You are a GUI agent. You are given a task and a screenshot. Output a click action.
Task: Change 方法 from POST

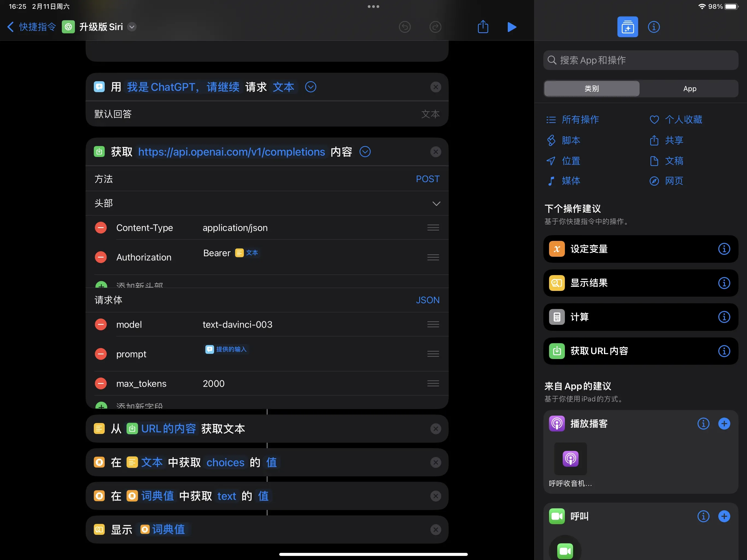428,179
